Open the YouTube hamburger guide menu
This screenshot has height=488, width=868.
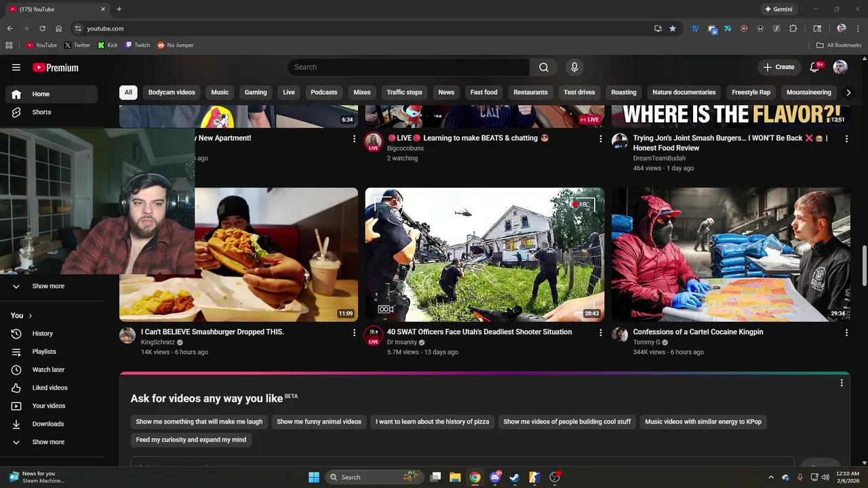[16, 67]
